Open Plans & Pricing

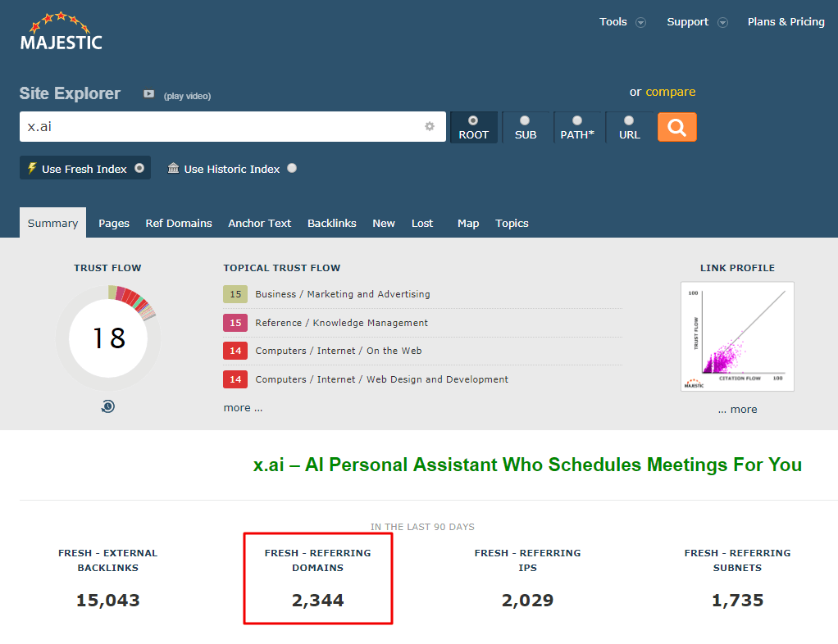coord(786,22)
